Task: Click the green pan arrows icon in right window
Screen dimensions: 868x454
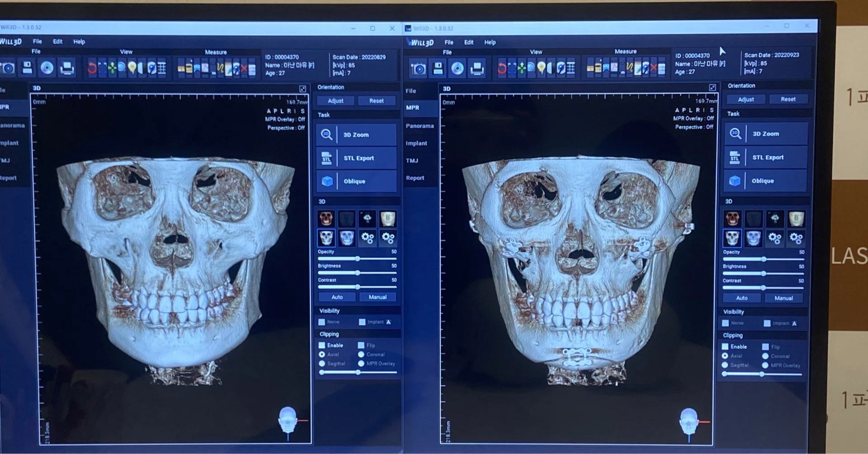Action: point(522,68)
